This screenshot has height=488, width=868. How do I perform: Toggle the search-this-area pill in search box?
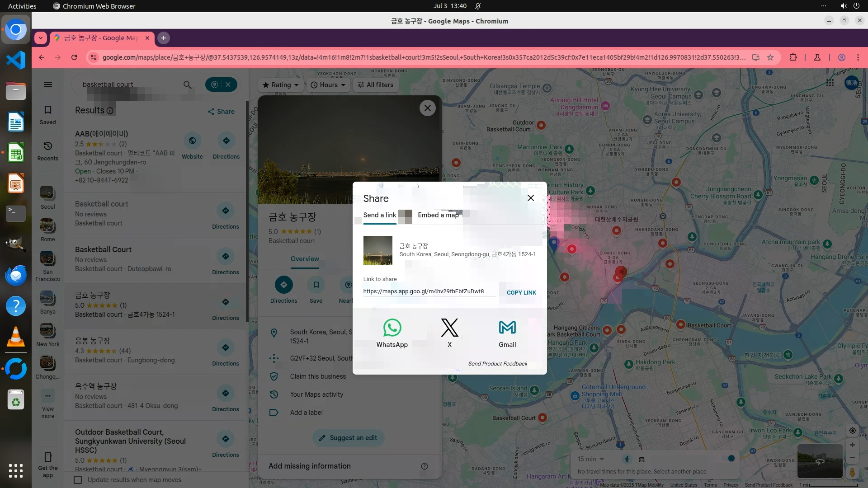tap(215, 84)
